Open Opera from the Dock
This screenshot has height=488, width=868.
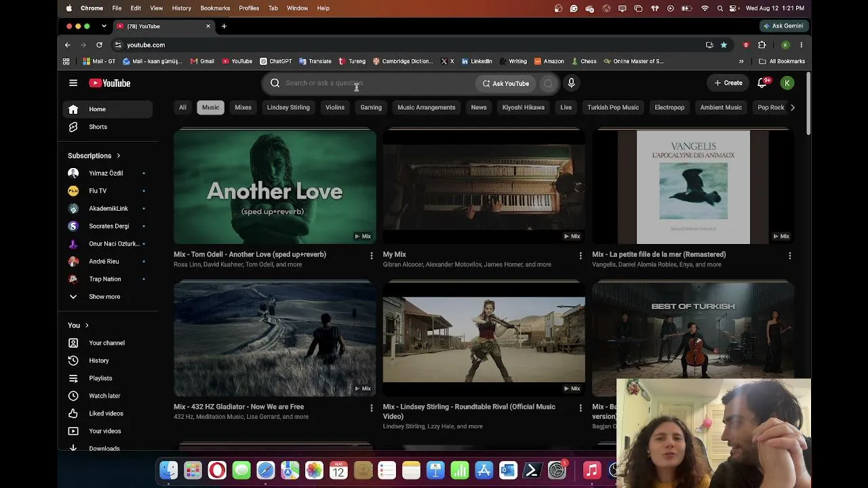[217, 470]
